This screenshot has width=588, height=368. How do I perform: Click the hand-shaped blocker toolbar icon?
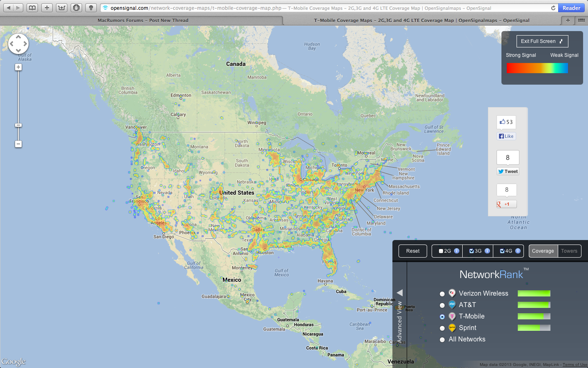tap(76, 8)
